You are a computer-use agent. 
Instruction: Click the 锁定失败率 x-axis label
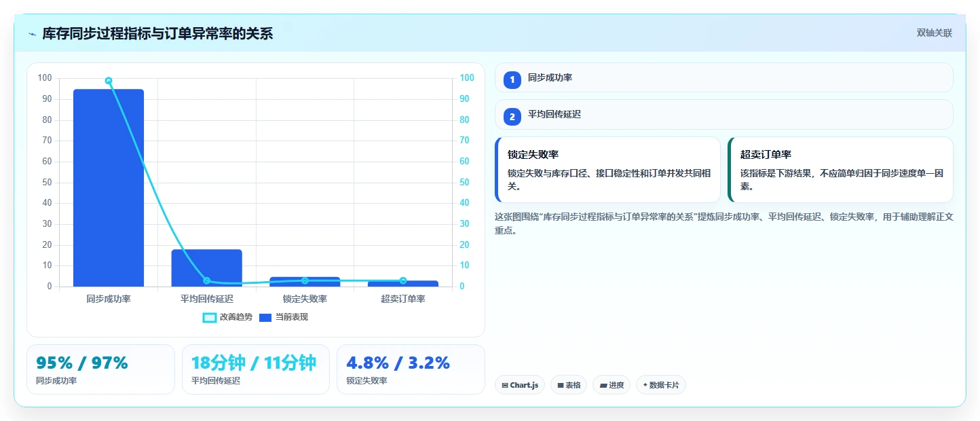tap(305, 299)
